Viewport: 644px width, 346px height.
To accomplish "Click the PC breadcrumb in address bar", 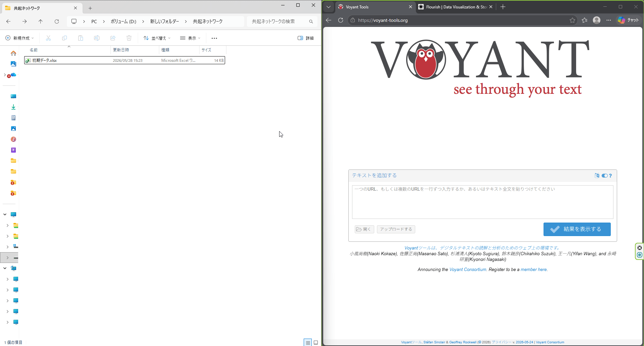I will [x=94, y=22].
